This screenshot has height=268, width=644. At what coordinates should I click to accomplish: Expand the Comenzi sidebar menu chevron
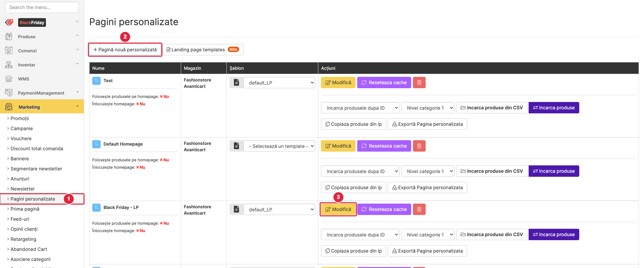[77, 50]
